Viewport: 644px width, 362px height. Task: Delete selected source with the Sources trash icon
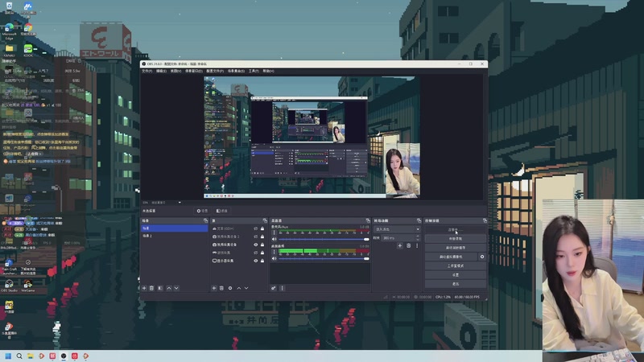[222, 288]
